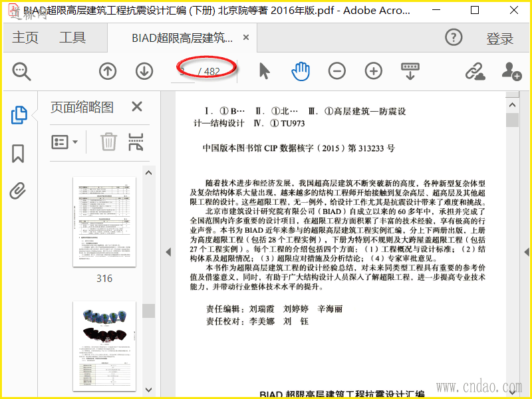
Task: Open the attachments paperclip panel
Action: [18, 191]
